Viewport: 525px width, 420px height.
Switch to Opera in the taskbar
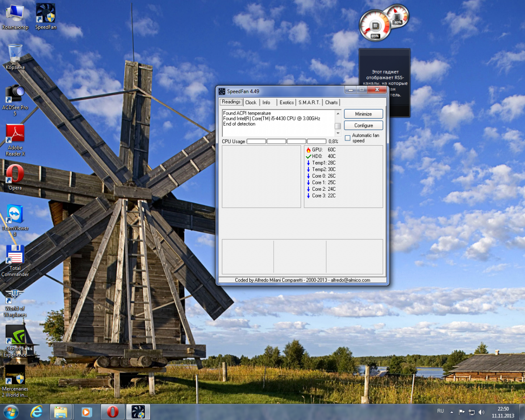112,412
